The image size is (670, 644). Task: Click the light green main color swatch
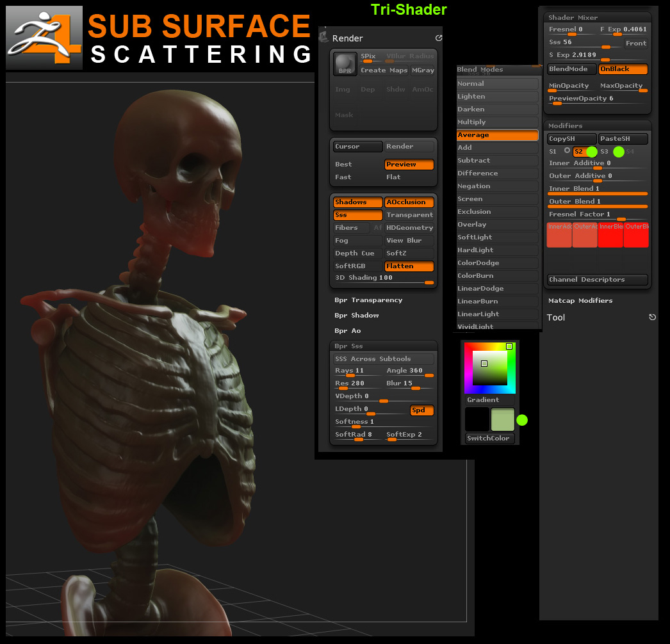tap(502, 419)
